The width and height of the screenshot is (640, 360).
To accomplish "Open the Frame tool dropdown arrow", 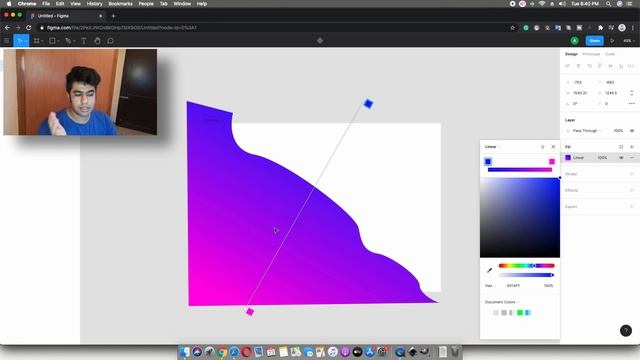I will pos(42,41).
